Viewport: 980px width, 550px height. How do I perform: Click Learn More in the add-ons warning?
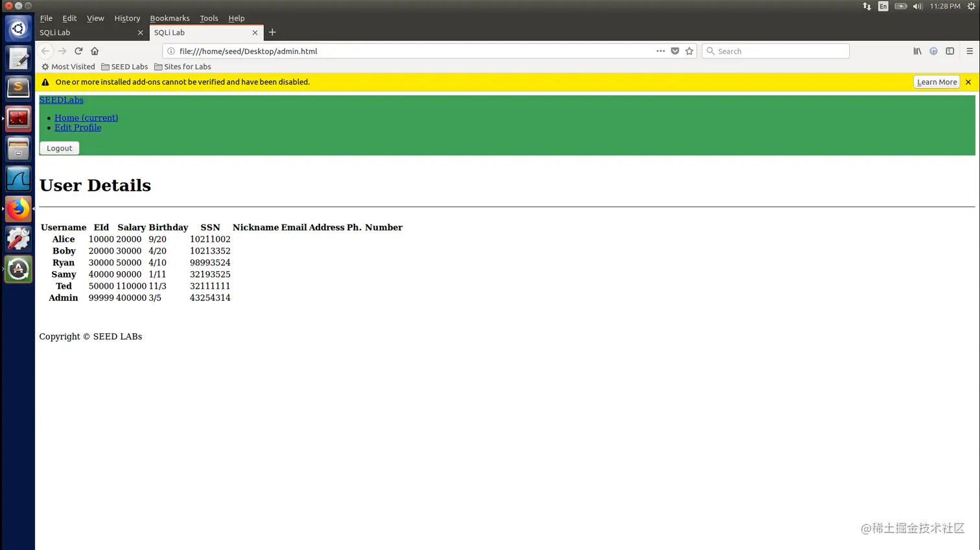[937, 82]
